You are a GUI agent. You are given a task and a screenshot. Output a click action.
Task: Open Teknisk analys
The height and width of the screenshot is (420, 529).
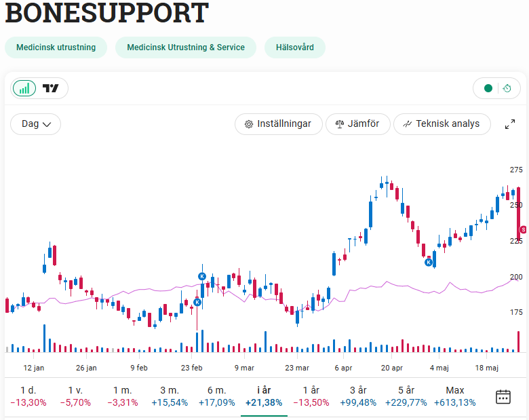point(442,124)
